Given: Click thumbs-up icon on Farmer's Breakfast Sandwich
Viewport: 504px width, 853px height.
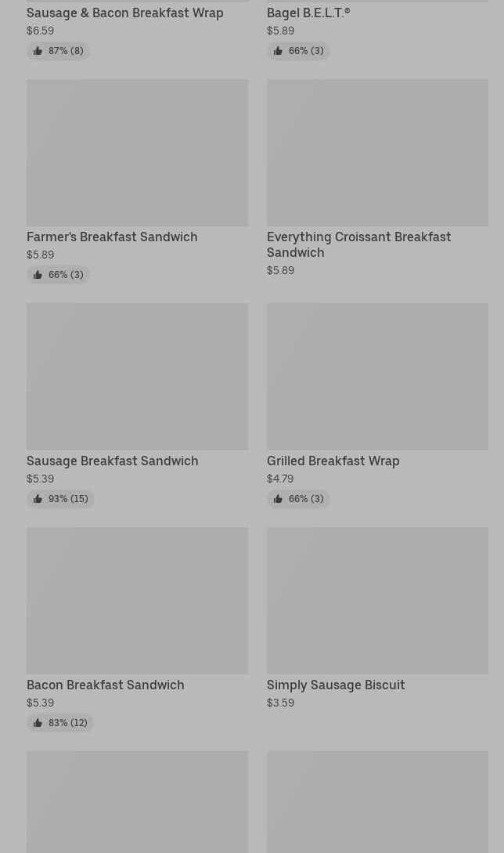Looking at the screenshot, I should click(x=38, y=275).
